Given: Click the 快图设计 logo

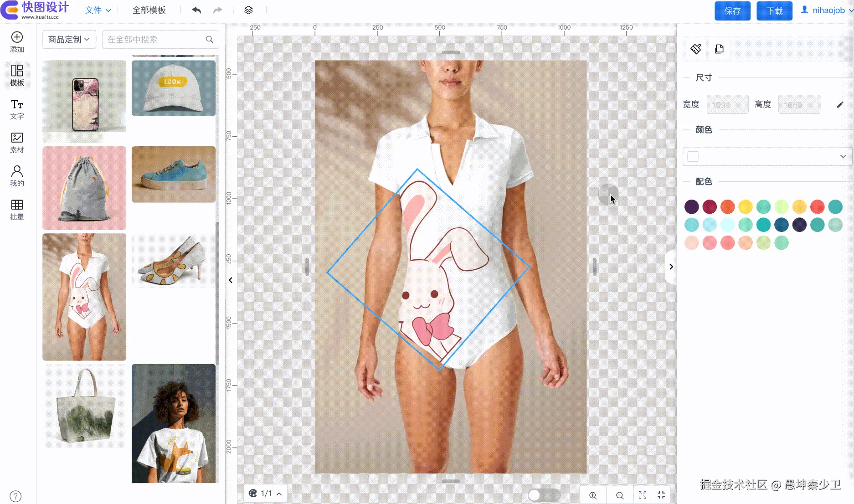Looking at the screenshot, I should (x=35, y=10).
